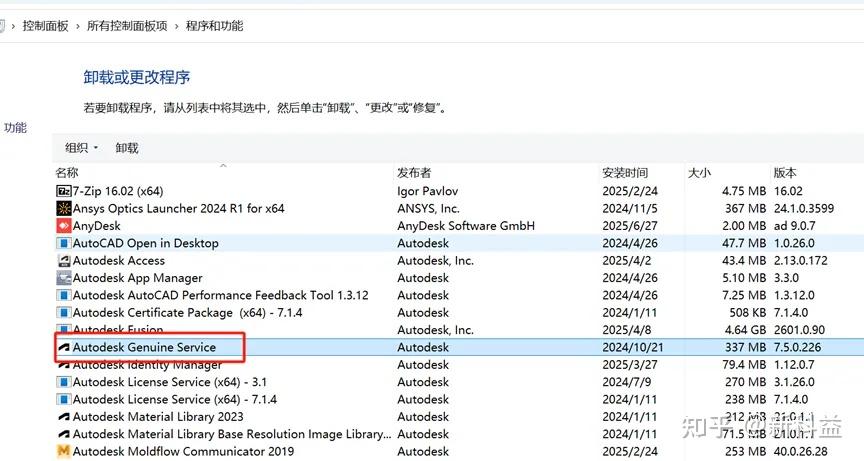
Task: Select the Autodesk Genuine Service entry
Action: click(144, 348)
